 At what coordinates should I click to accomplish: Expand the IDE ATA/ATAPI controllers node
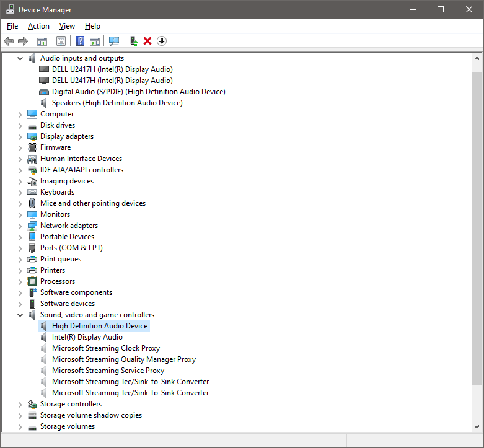(20, 170)
